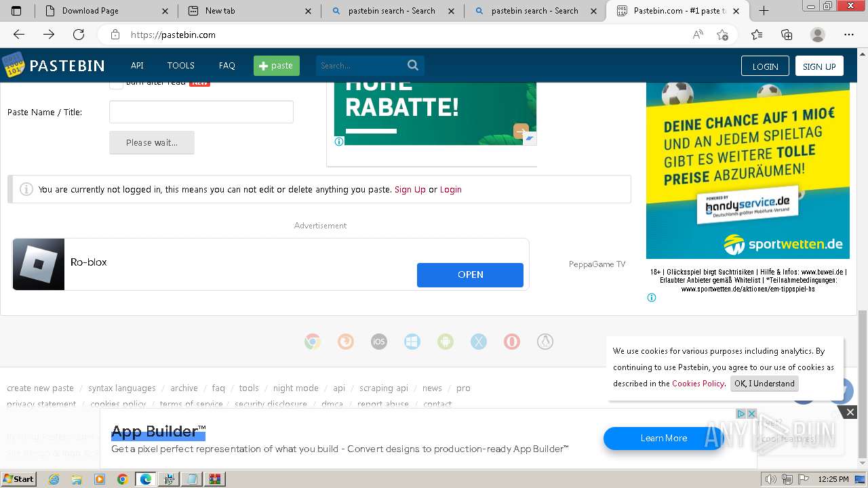Image resolution: width=868 pixels, height=488 pixels.
Task: Click the ad info icon under sportwetten ad
Action: click(652, 298)
